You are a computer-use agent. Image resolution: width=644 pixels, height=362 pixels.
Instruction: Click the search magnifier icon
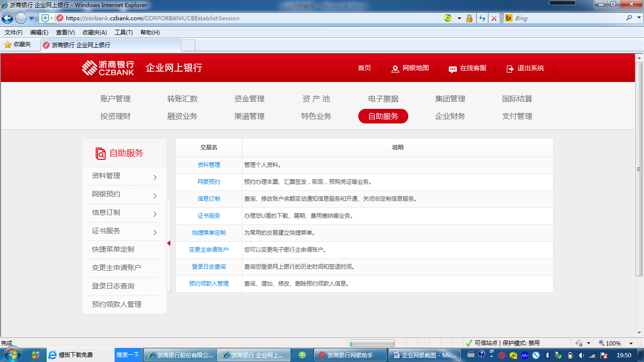629,18
